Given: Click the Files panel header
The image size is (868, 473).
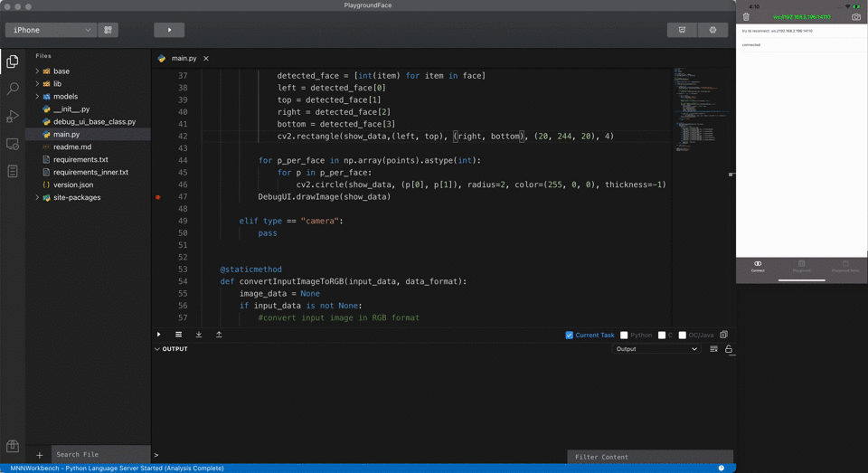Looking at the screenshot, I should coord(43,56).
